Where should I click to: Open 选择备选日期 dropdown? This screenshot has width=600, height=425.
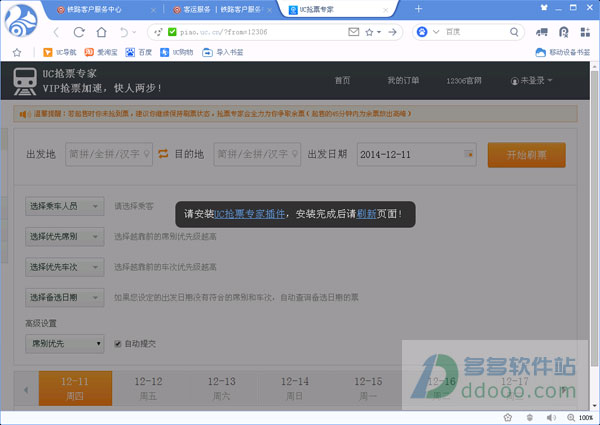(65, 298)
